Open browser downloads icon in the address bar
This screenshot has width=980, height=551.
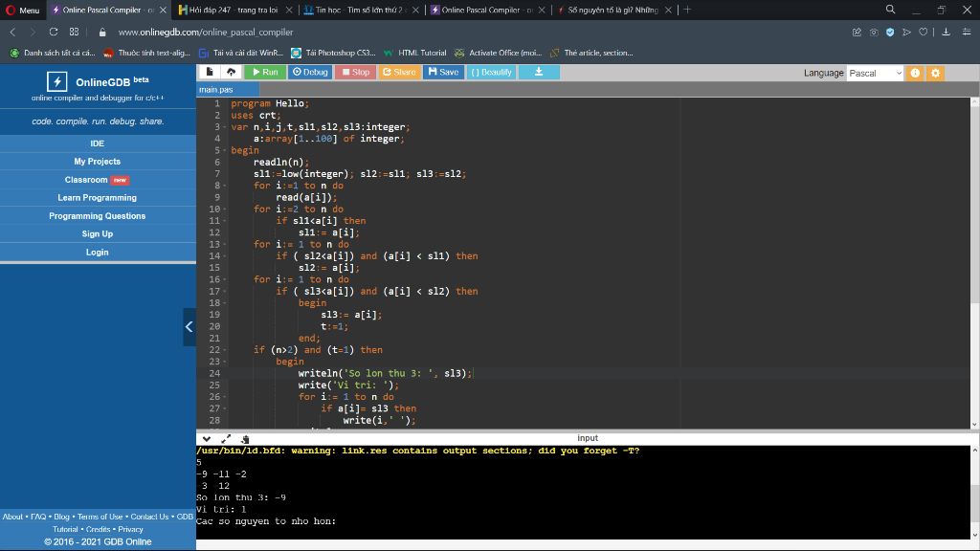click(x=947, y=32)
